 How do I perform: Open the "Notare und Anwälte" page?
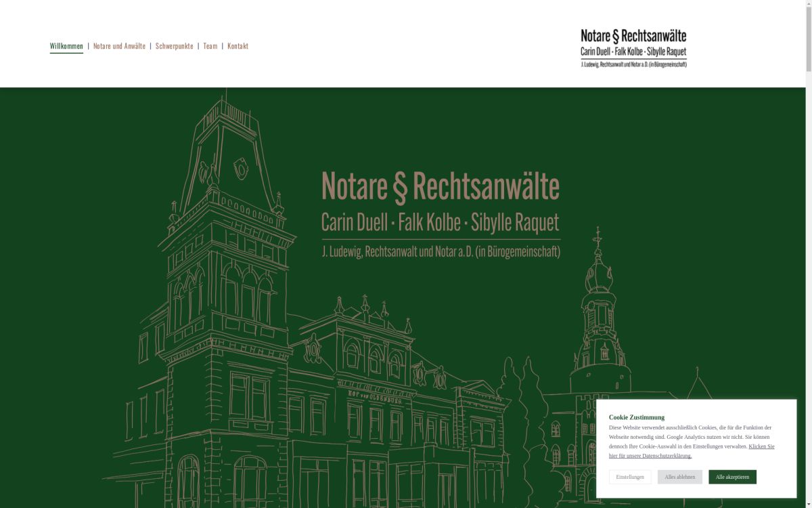(119, 45)
